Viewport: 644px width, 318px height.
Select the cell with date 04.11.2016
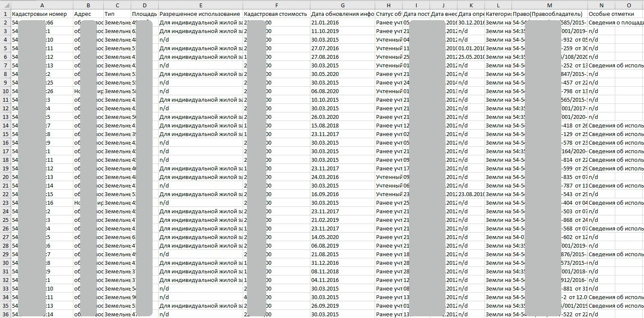point(343,280)
